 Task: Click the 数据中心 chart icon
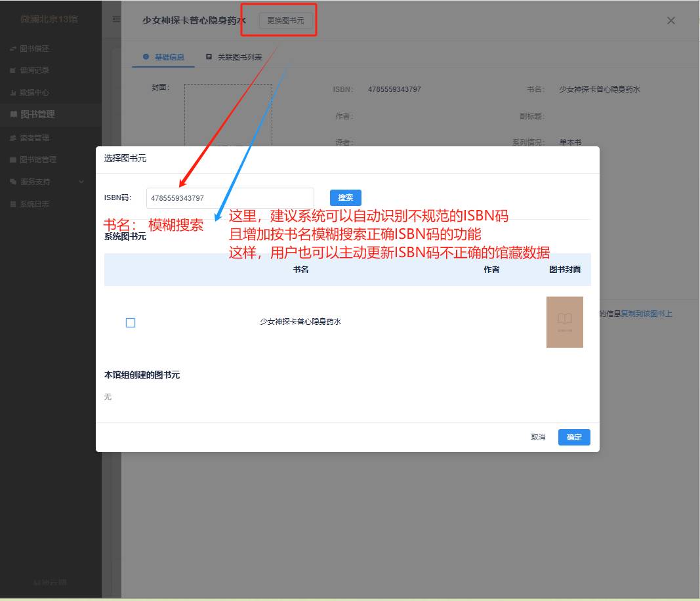14,93
